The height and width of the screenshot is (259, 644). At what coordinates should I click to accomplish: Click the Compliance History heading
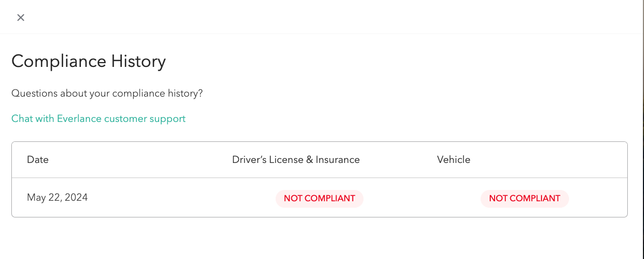88,62
